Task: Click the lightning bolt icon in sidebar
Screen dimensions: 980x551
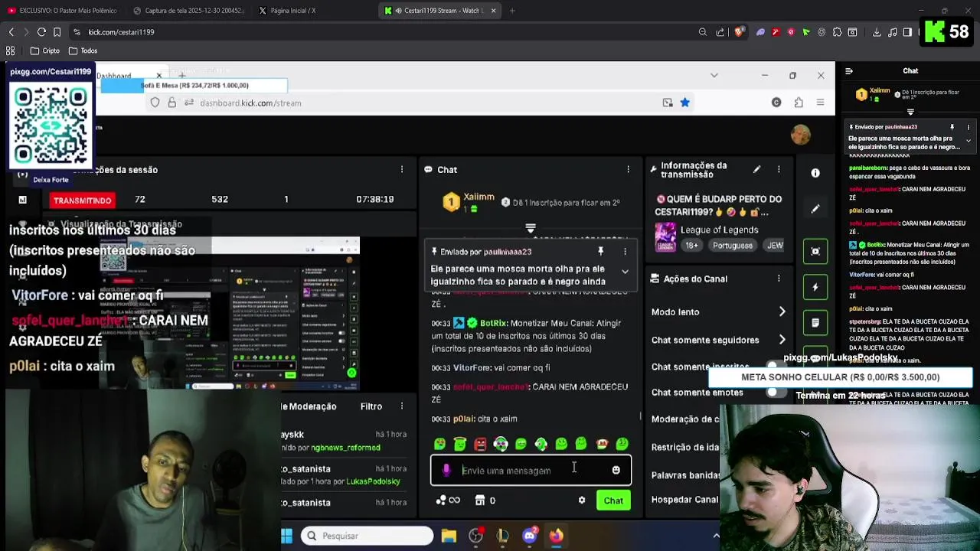Action: [x=815, y=287]
